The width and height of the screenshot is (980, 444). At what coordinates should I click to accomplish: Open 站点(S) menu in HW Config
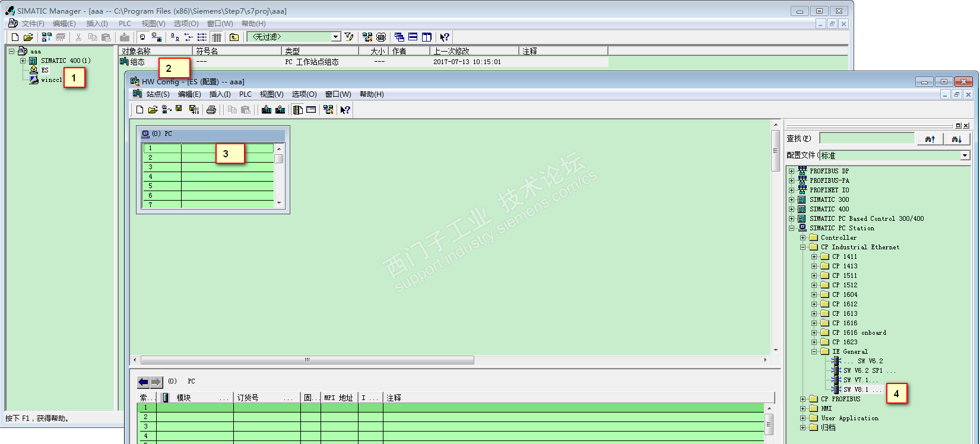coord(158,94)
